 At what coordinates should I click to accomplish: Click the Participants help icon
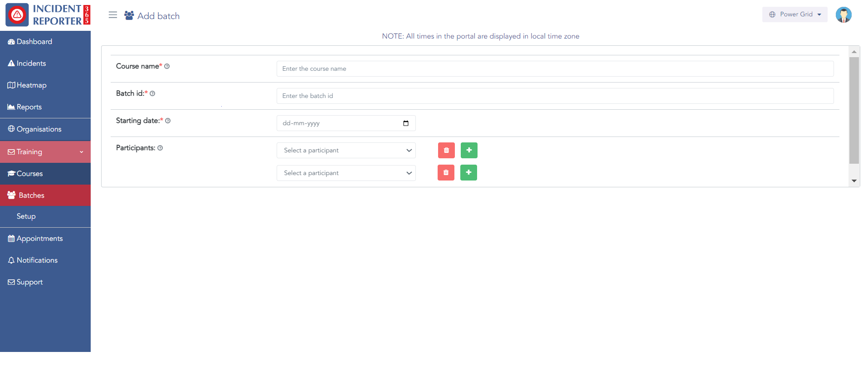tap(160, 148)
